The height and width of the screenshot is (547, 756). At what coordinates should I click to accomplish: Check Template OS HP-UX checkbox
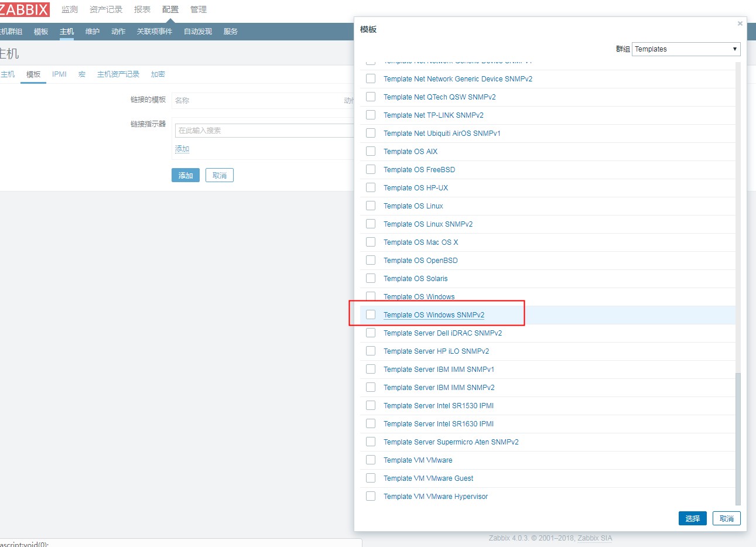pyautogui.click(x=371, y=187)
